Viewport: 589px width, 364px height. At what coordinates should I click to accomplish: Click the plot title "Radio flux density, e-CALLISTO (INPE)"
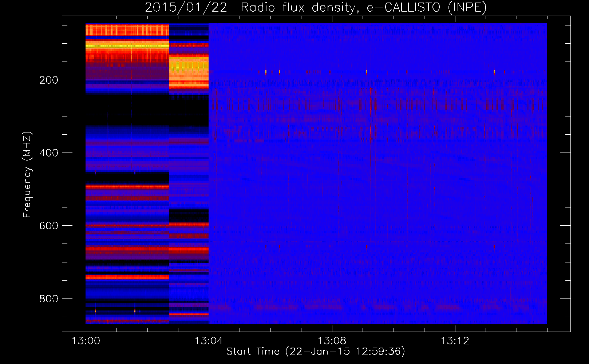point(364,8)
